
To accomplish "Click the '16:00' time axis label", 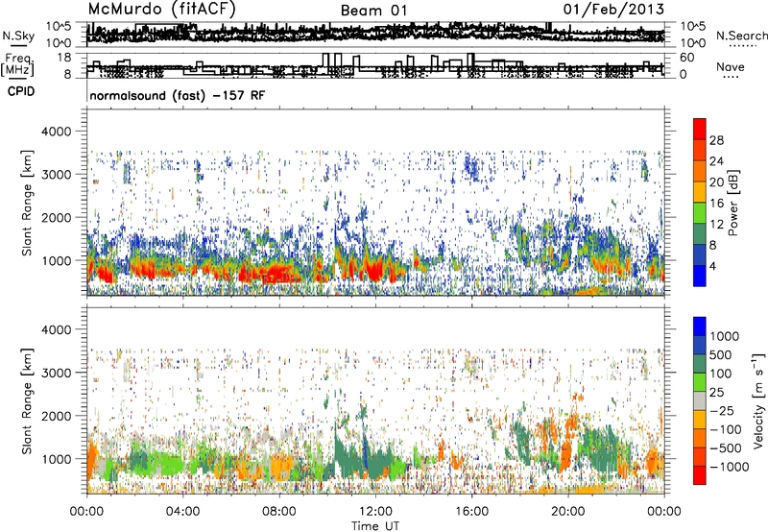I will coord(471,512).
